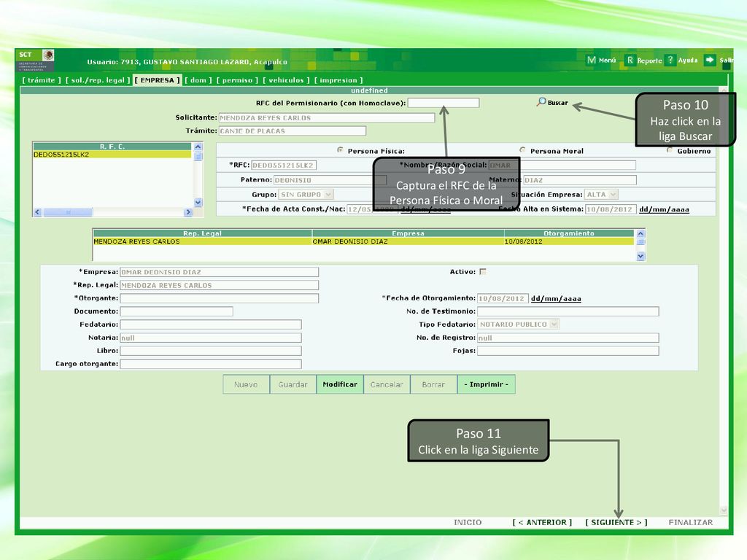Click the Imprimir button
Image resolution: width=747 pixels, height=560 pixels.
pyautogui.click(x=487, y=384)
